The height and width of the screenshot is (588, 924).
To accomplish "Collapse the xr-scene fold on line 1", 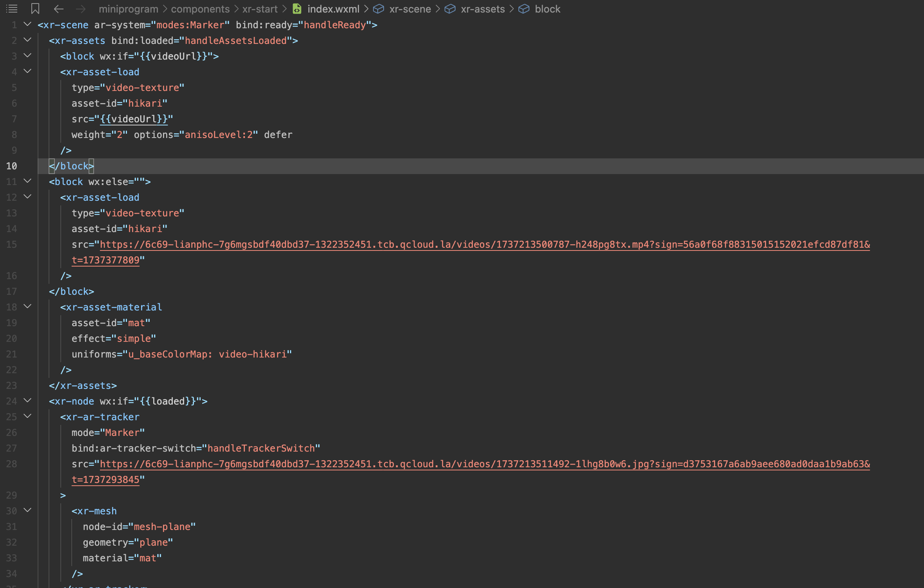I will point(27,24).
